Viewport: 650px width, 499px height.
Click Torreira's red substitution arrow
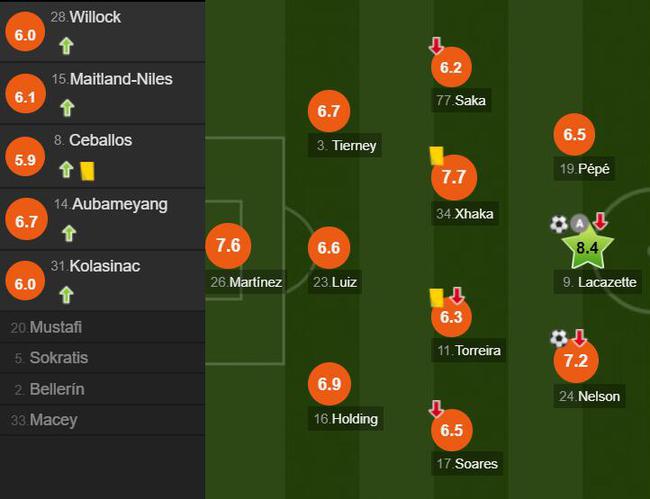coord(457,296)
